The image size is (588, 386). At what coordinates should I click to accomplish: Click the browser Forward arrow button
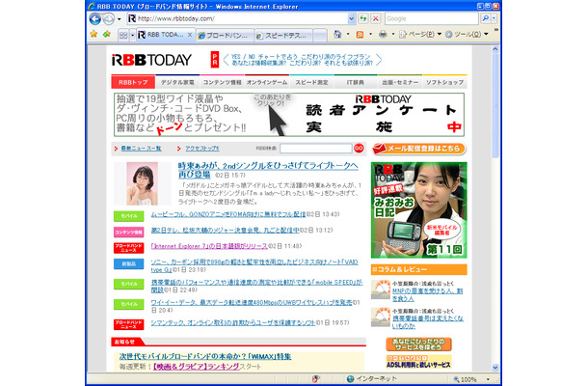point(108,18)
